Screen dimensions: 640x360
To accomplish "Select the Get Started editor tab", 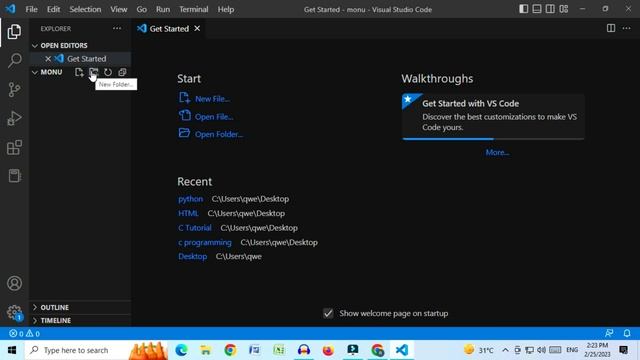I will tap(169, 29).
